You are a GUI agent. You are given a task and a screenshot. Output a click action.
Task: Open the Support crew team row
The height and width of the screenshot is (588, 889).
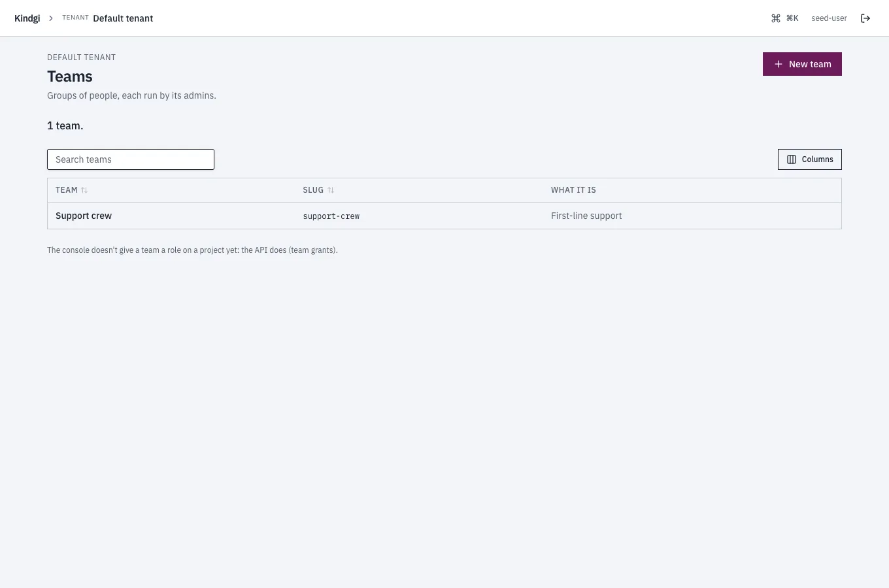click(444, 216)
